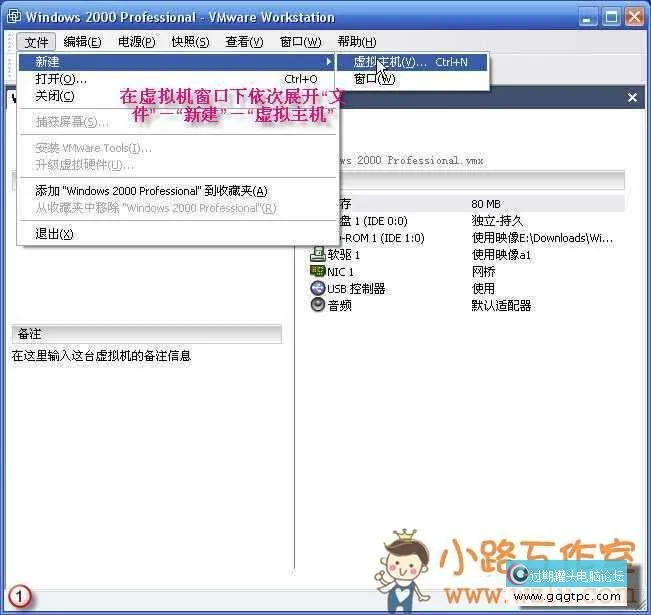
Task: Open the 快照(S) menu
Action: pos(190,42)
